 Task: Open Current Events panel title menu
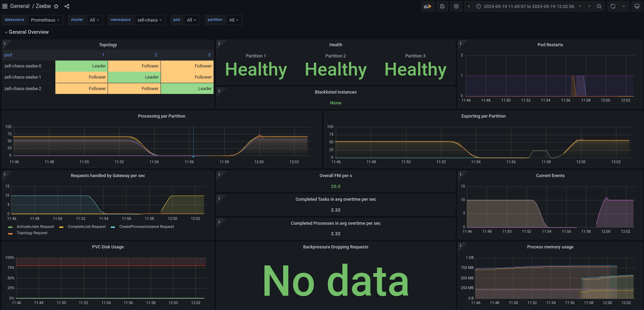pos(550,176)
